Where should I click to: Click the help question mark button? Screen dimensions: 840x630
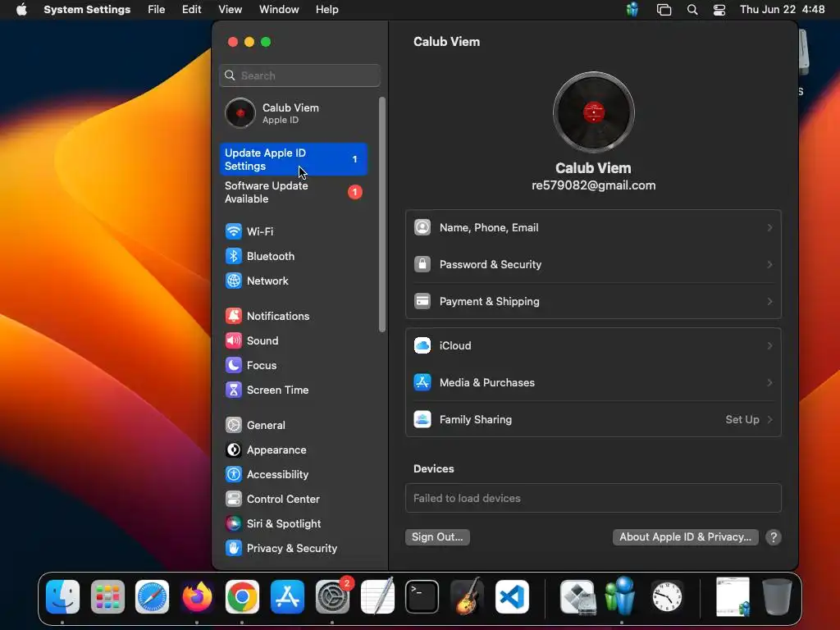click(774, 537)
